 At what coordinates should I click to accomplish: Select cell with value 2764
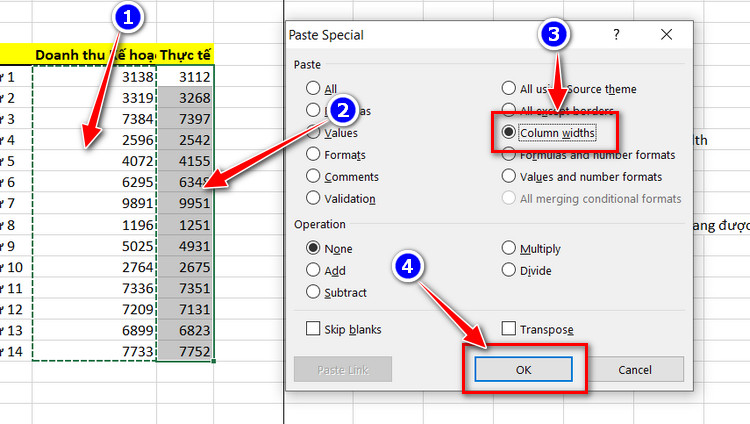pyautogui.click(x=94, y=267)
